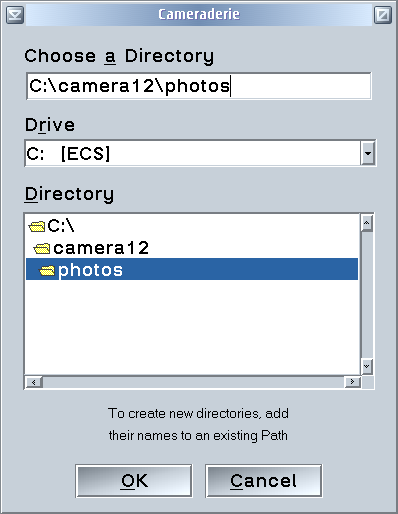Click the window maximize icon in title bar
The image size is (398, 514).
382,15
